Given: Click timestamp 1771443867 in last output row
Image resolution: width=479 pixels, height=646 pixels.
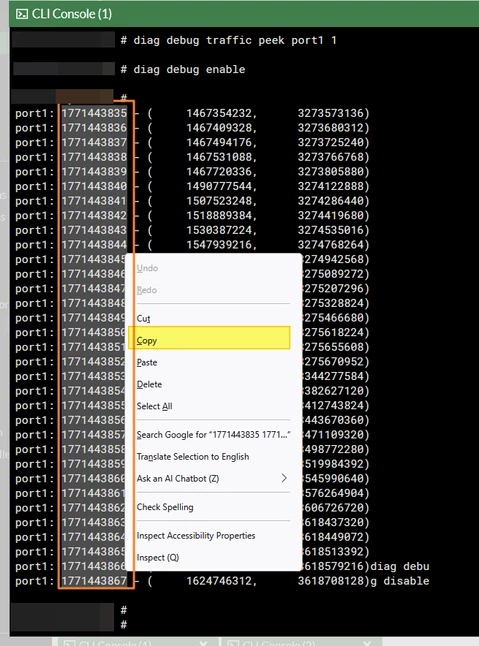Looking at the screenshot, I should 94,581.
